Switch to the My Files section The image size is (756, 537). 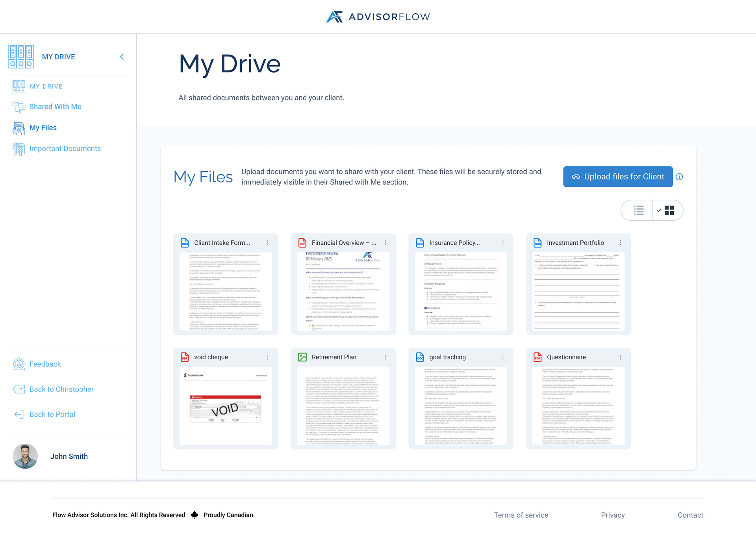pyautogui.click(x=43, y=127)
